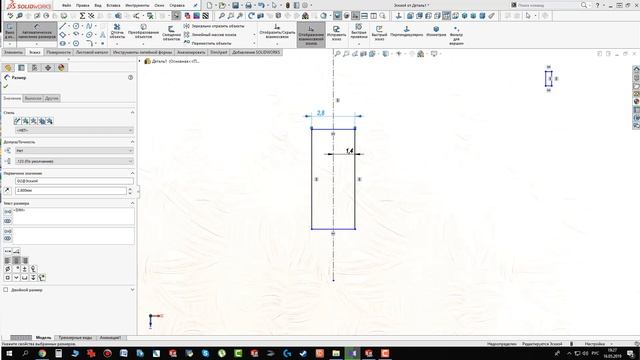Switch to the Модель bottom tab
This screenshot has height=360, width=640.
click(43, 338)
